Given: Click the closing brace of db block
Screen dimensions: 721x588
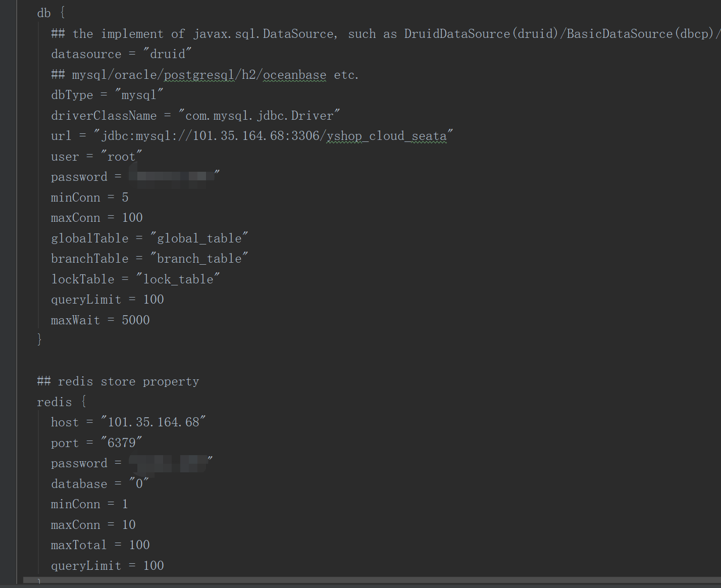Looking at the screenshot, I should 39,339.
